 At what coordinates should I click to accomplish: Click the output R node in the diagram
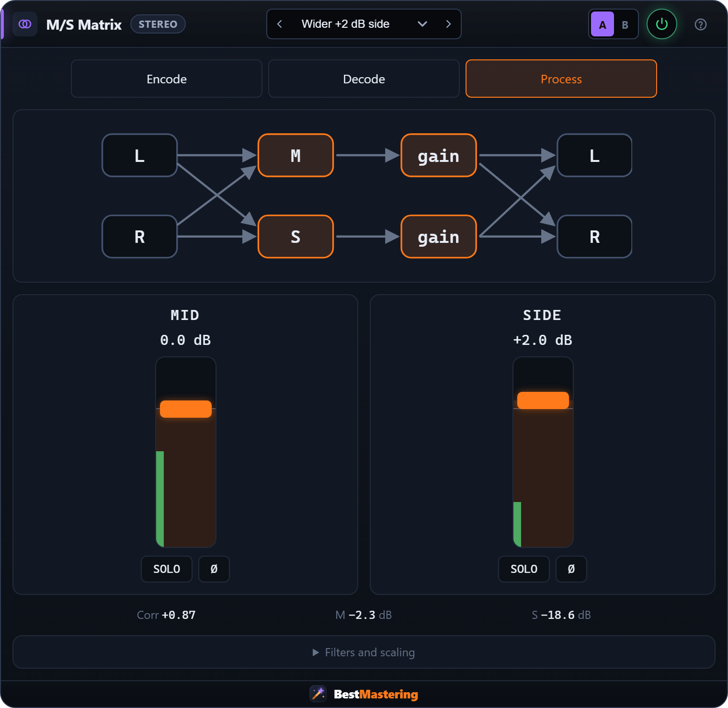594,237
